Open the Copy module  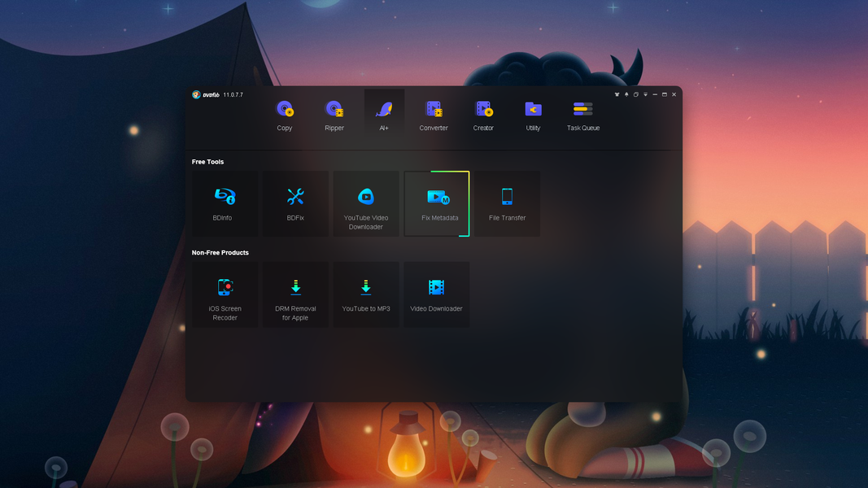coord(285,115)
